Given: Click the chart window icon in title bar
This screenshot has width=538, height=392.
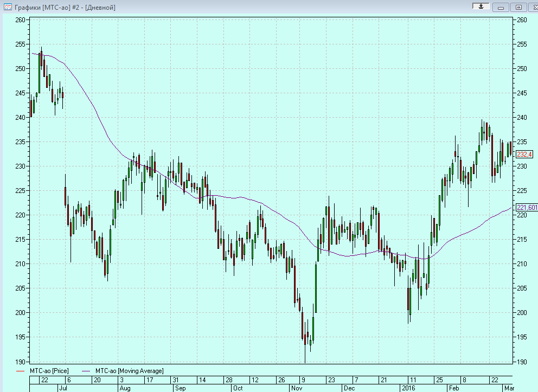Looking at the screenshot, I should click(8, 7).
